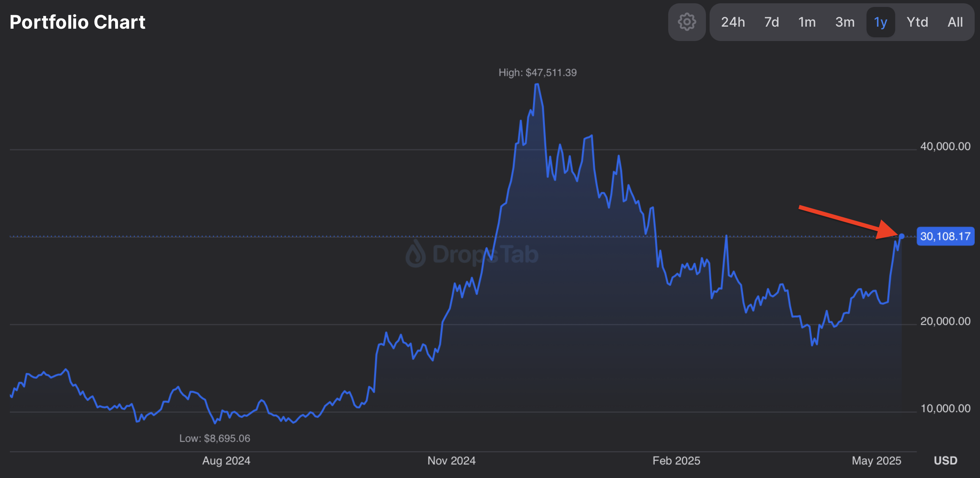Click the 40,000.00 price axis label
Image resolution: width=980 pixels, height=478 pixels.
945,146
